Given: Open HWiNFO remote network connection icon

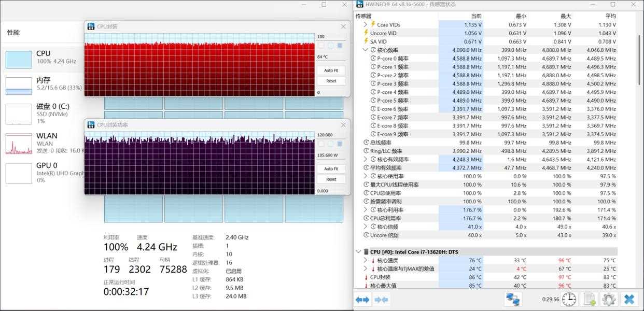Looking at the screenshot, I should [513, 299].
